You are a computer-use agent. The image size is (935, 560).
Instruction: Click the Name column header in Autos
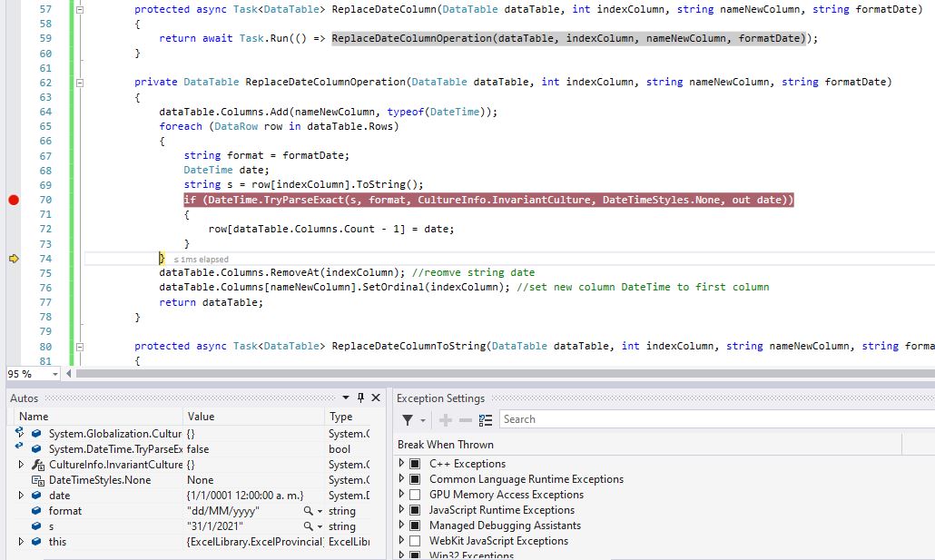tap(99, 417)
